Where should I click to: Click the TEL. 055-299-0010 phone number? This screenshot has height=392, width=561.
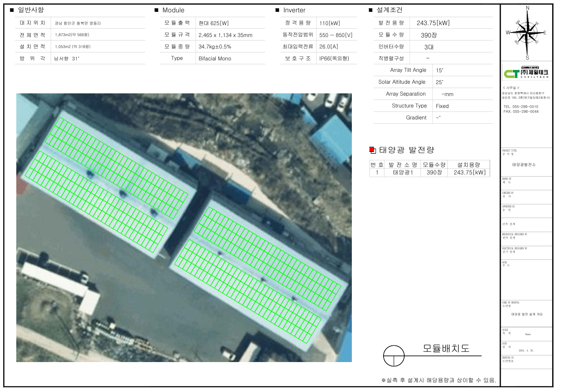click(520, 107)
